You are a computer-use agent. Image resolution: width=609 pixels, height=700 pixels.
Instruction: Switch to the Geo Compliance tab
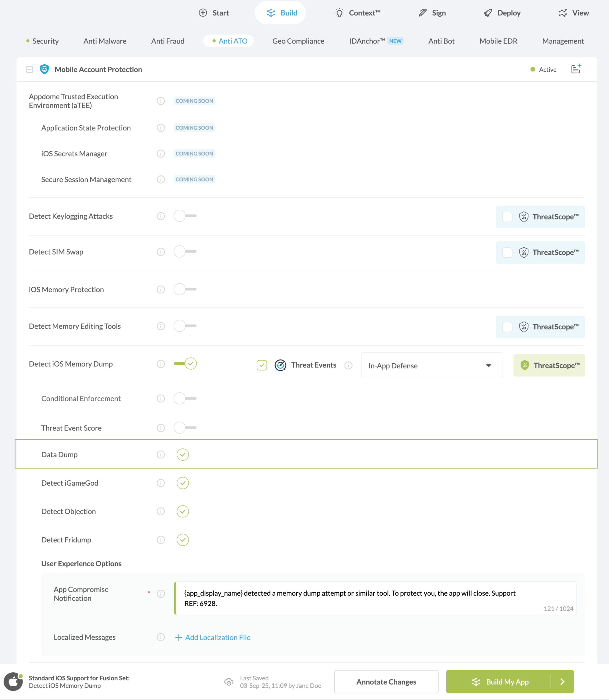(298, 41)
